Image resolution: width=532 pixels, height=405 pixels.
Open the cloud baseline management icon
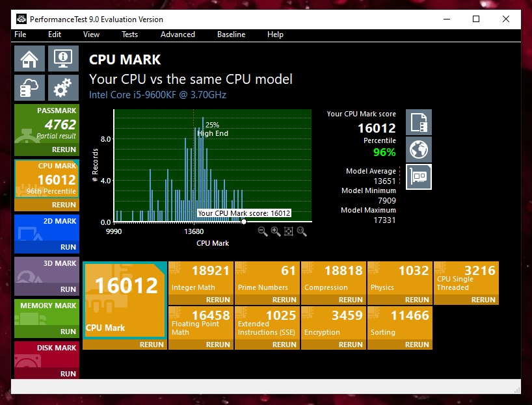(29, 88)
